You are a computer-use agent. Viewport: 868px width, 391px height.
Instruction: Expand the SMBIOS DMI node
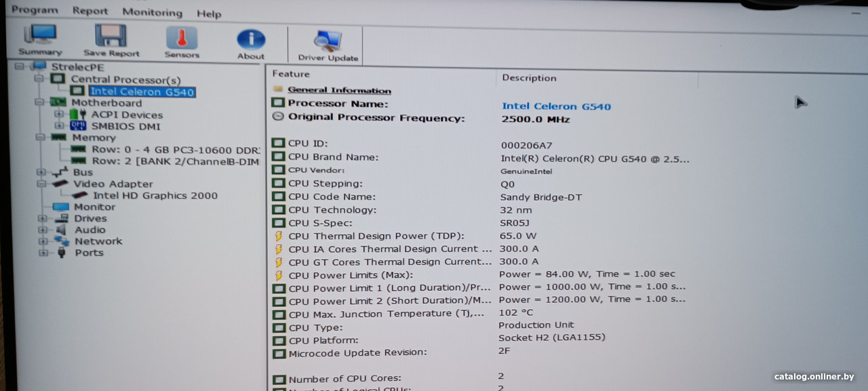click(x=59, y=126)
